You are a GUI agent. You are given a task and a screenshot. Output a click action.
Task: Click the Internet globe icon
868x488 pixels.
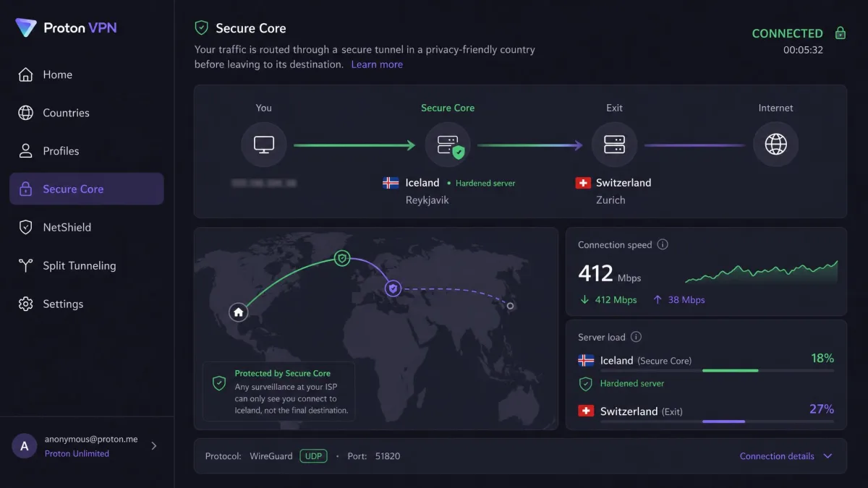pyautogui.click(x=775, y=145)
